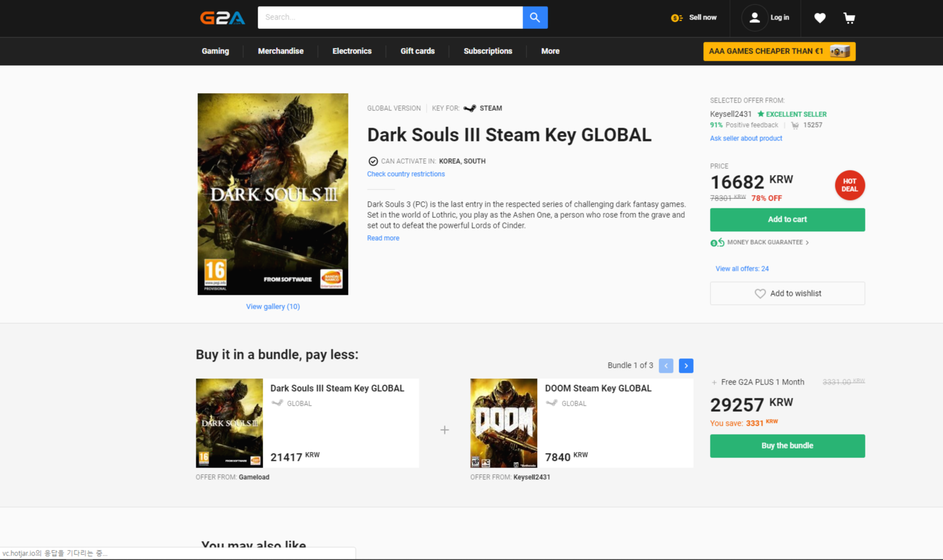Open the Gaming menu
This screenshot has height=560, width=943.
(215, 51)
